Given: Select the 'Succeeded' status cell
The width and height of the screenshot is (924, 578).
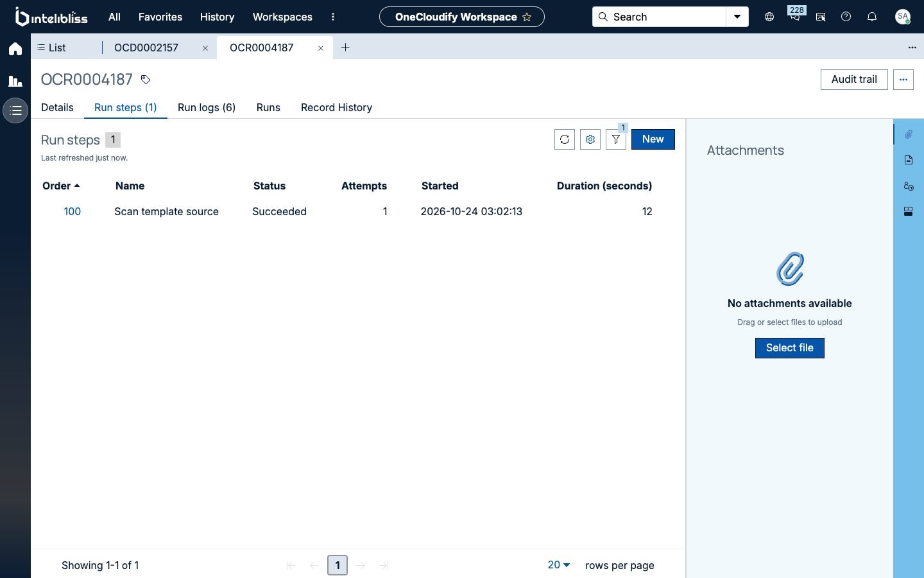Looking at the screenshot, I should (x=279, y=211).
